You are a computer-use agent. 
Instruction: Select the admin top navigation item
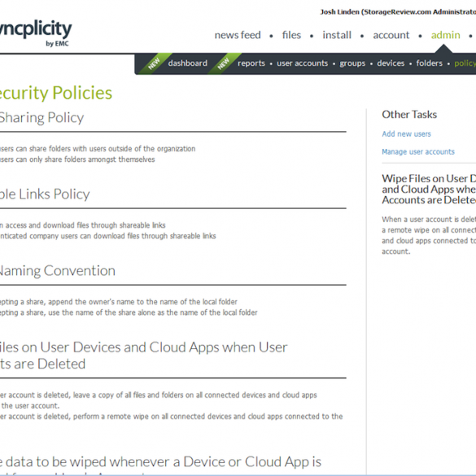coord(445,35)
